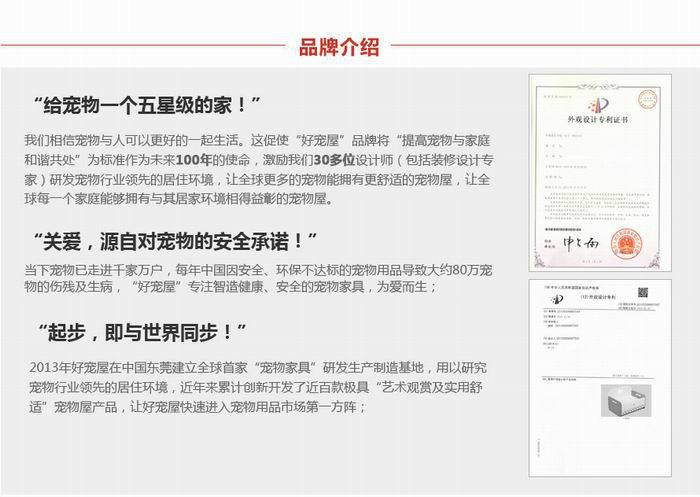Screen dimensions: 700x497
Task: Click the paragraph line starting 当下宠物已走进千家万户
Action: pos(258,270)
